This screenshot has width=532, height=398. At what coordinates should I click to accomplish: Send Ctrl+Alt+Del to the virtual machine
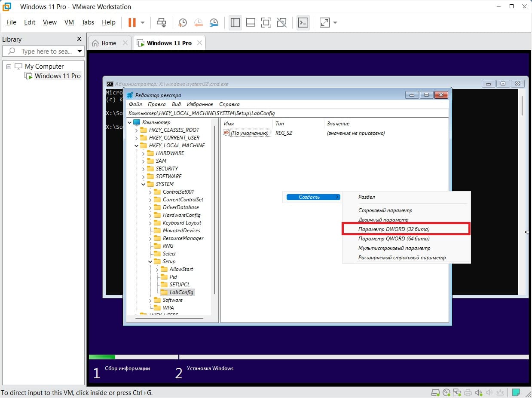tap(162, 22)
